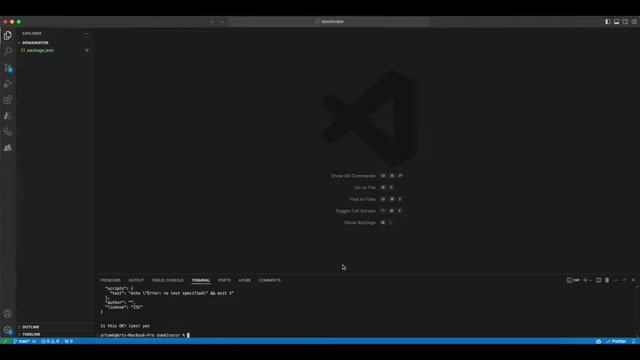Maximize the panel with chevron up icon
This screenshot has width=640, height=360.
click(x=624, y=280)
